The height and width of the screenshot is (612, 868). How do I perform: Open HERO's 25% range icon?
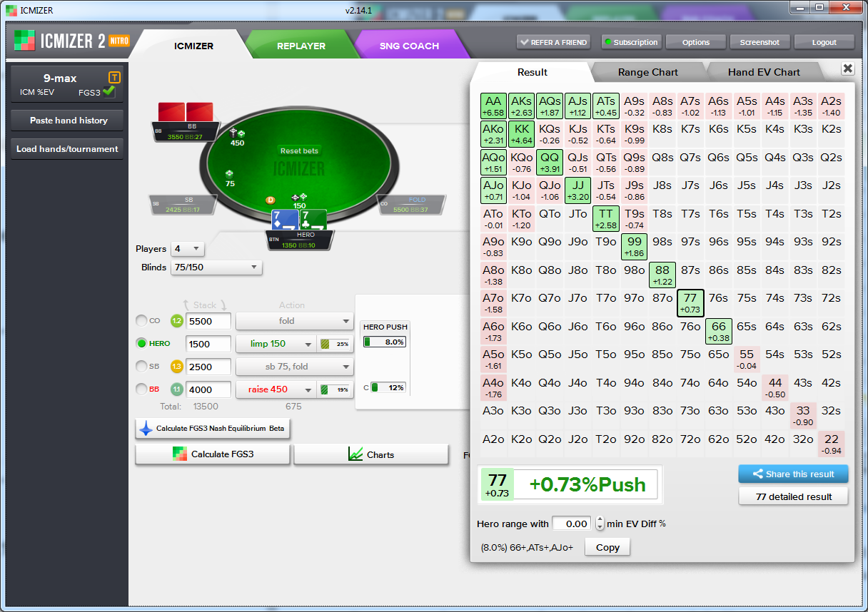[x=335, y=344]
